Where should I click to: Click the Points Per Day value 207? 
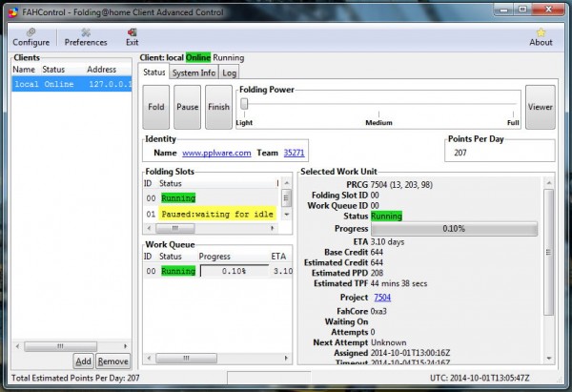(460, 153)
